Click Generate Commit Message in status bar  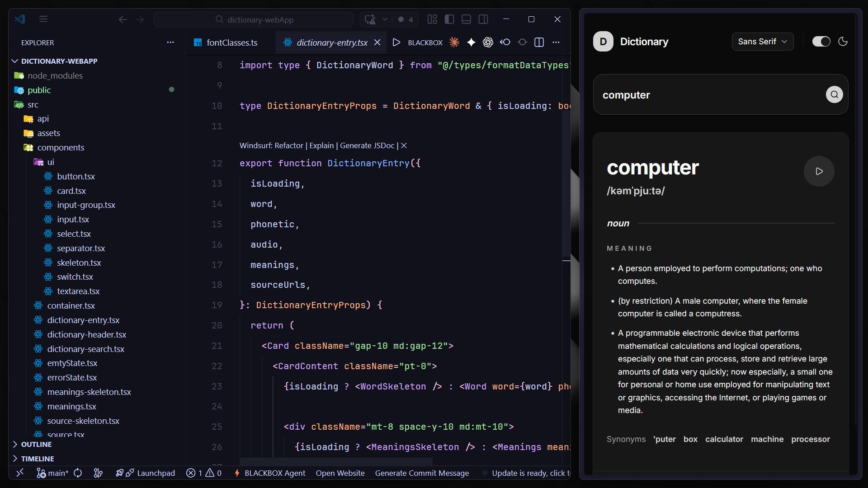point(422,473)
